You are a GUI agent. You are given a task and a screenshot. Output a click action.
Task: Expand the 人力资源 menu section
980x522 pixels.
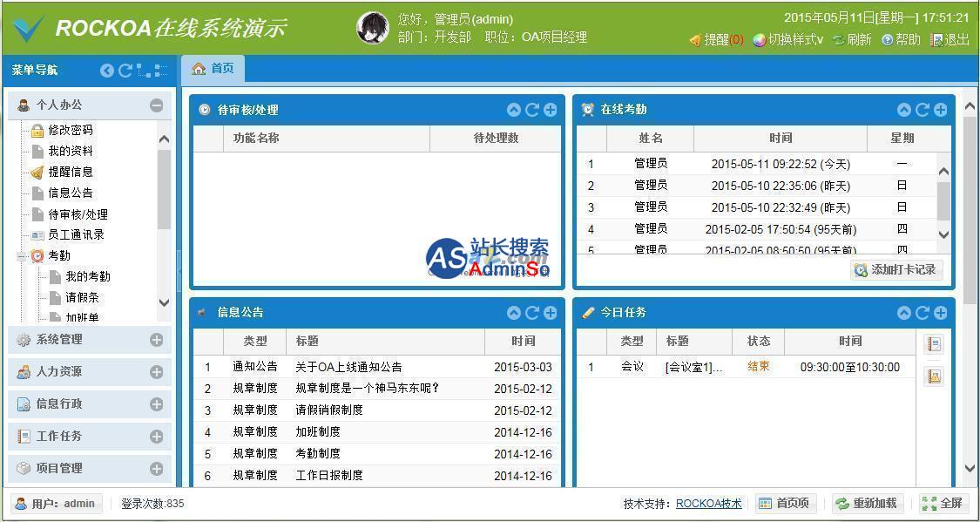[156, 372]
